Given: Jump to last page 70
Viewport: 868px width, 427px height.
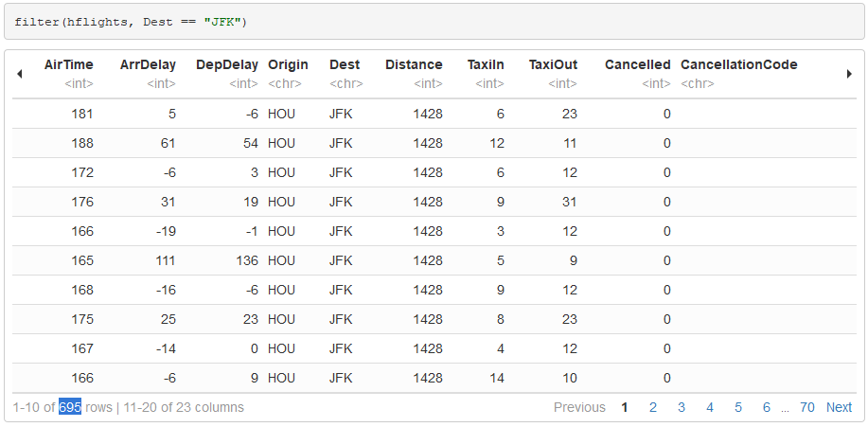Looking at the screenshot, I should (807, 408).
